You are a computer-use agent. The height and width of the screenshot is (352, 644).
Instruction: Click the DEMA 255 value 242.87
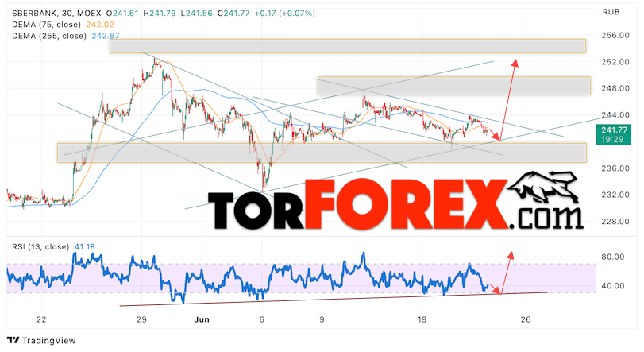tap(106, 36)
